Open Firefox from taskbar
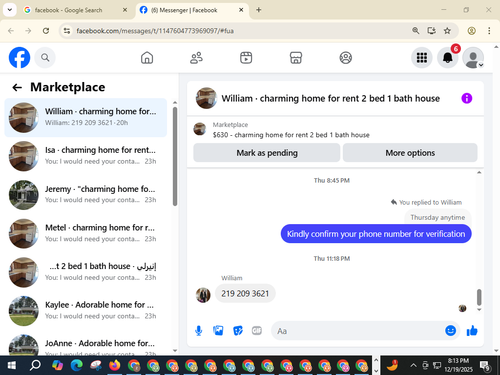Viewport: 500px width, 375px height. click(115, 366)
